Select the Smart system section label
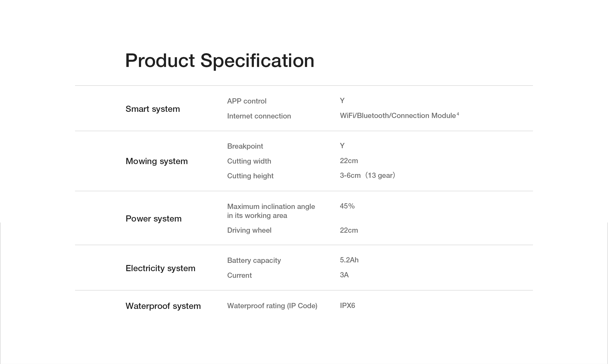Viewport: 608px width, 364px height. (152, 109)
